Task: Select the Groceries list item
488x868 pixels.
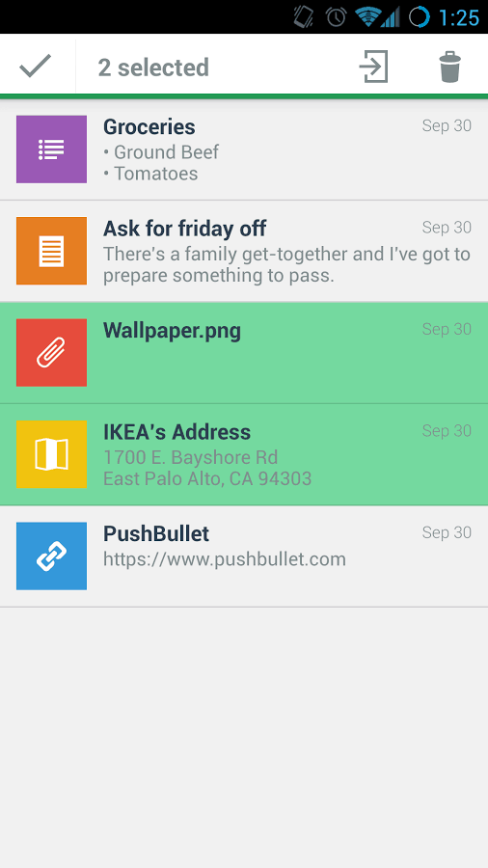Action: click(244, 149)
